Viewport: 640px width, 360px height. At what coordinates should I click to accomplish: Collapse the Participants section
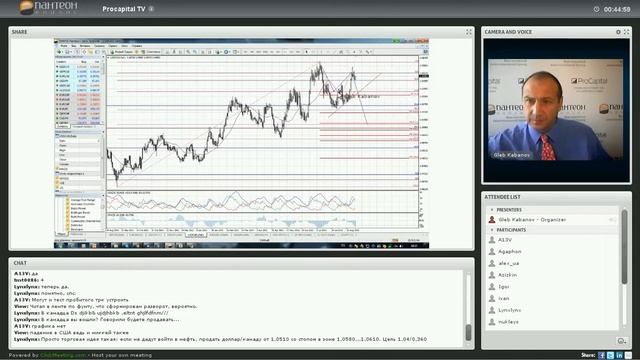(x=491, y=230)
